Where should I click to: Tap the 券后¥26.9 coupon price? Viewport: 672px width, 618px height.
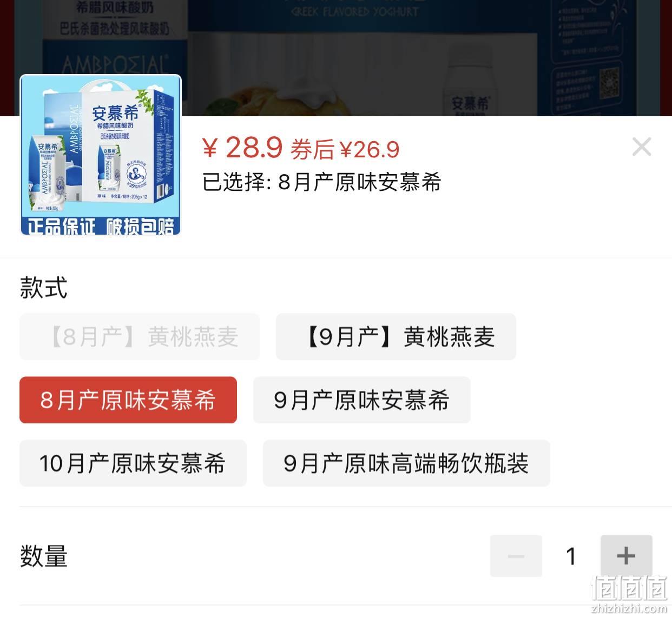(345, 149)
